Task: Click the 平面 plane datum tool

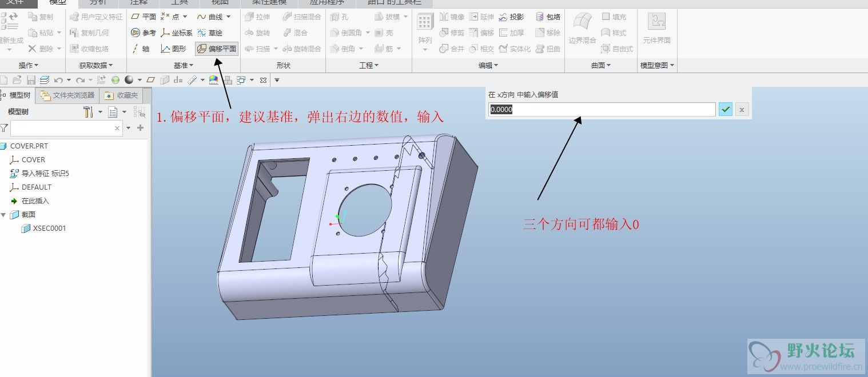Action: (x=144, y=17)
